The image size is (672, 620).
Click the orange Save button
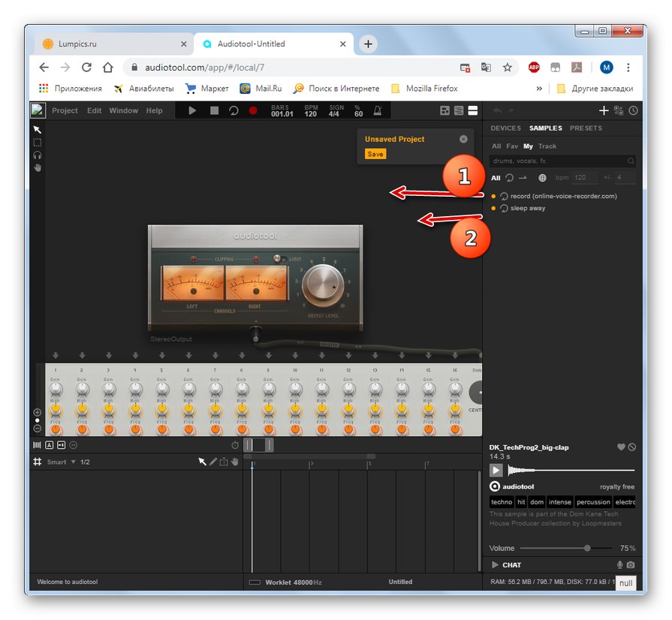pos(375,154)
